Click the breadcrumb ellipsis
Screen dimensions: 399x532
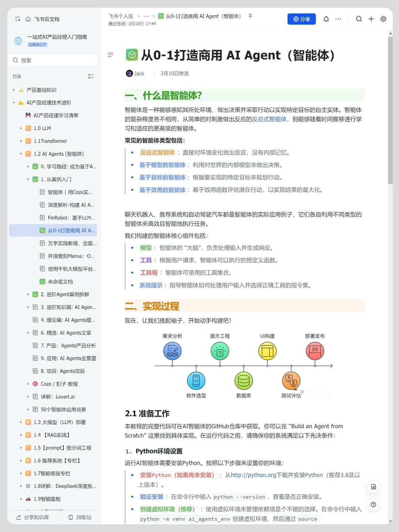point(146,16)
